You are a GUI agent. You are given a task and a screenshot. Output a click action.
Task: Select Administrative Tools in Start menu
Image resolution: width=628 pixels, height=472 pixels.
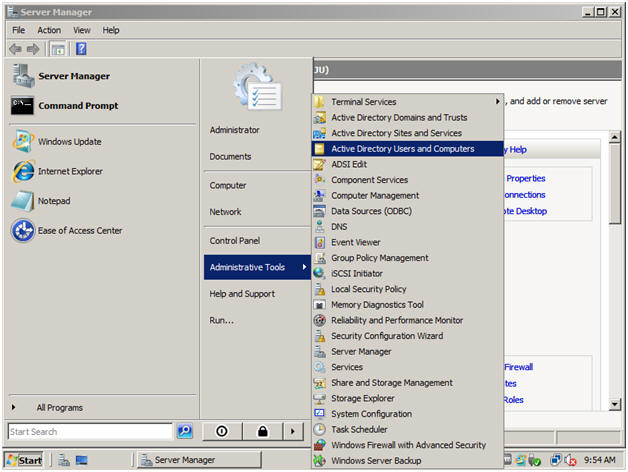tap(258, 267)
